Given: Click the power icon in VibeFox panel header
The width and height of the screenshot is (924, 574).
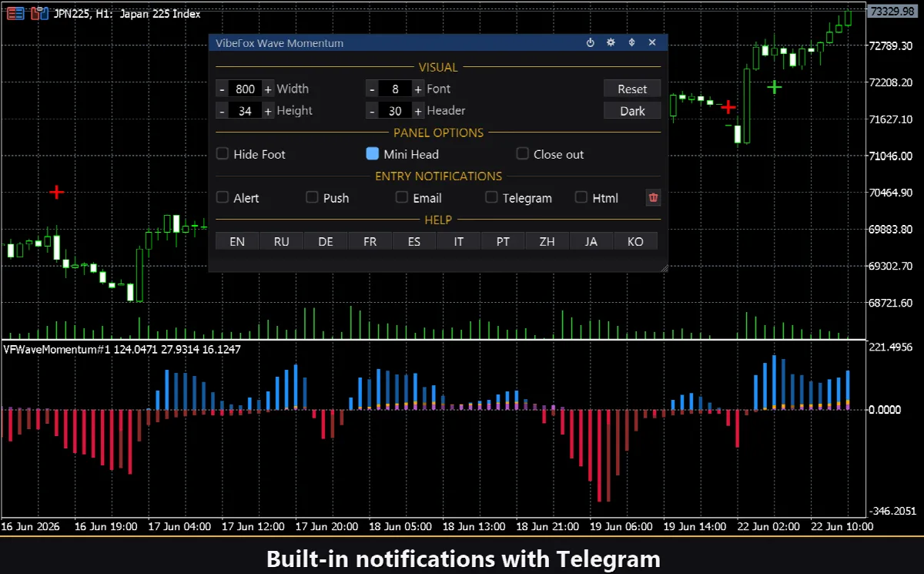Looking at the screenshot, I should click(x=591, y=43).
